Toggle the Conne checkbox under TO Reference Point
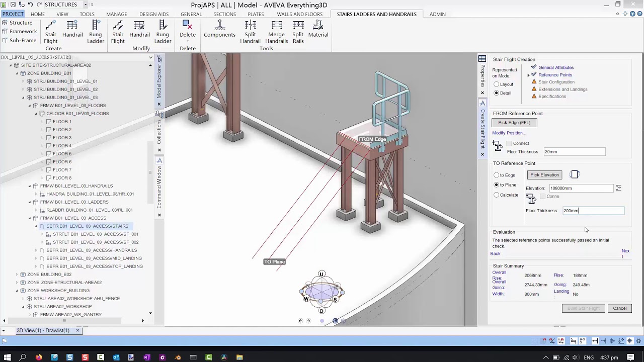The height and width of the screenshot is (362, 644). pos(542,196)
